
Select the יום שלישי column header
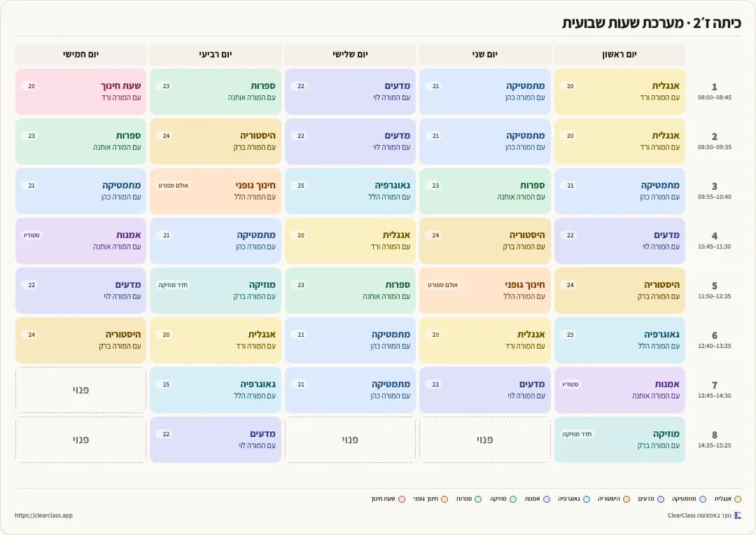tap(350, 55)
